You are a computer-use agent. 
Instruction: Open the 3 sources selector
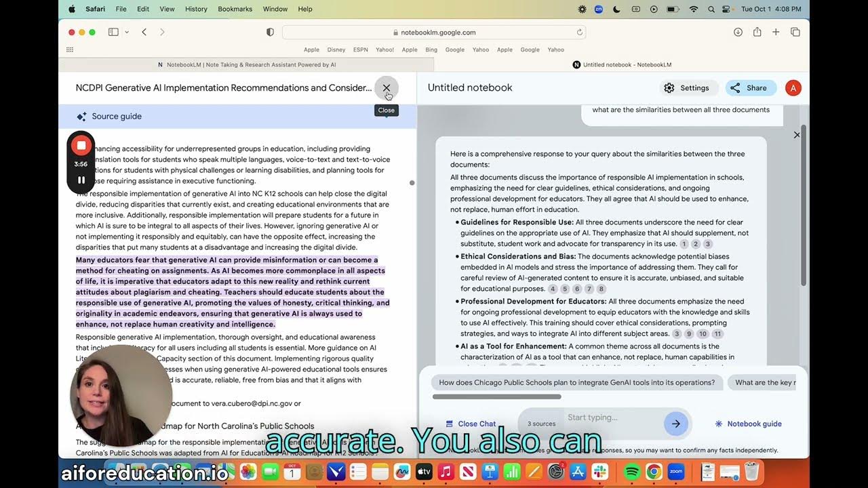[542, 424]
